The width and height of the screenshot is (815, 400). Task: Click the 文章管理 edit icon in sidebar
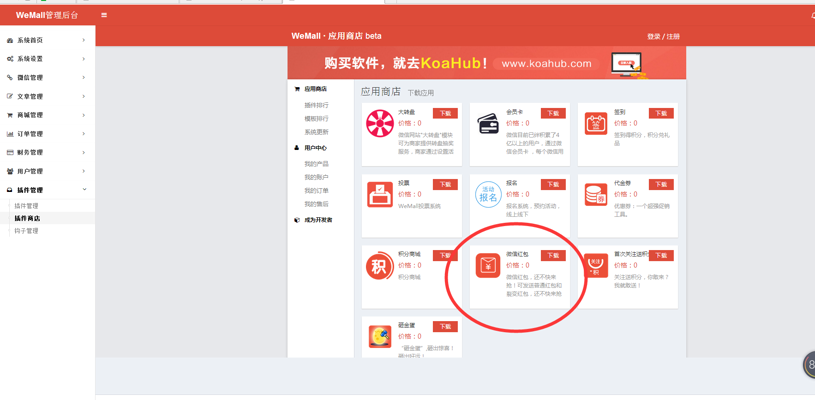[10, 97]
